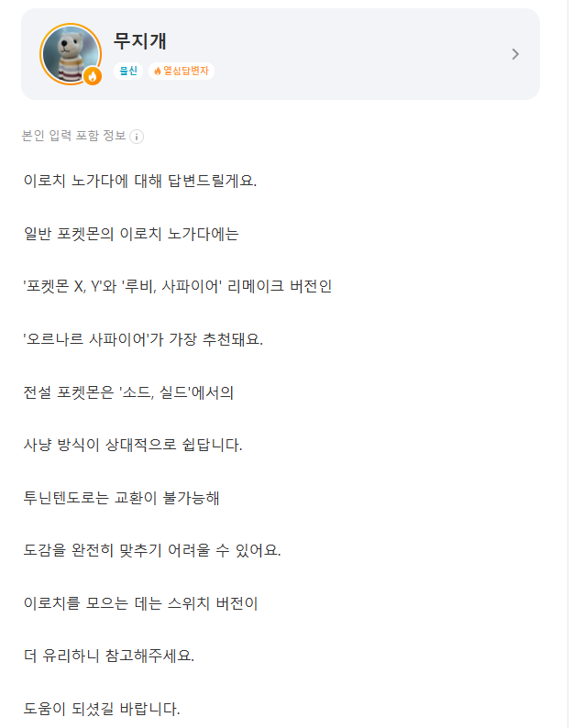Image resolution: width=573 pixels, height=728 pixels.
Task: Click the line '더 유리하니 참고해주세요.'
Action: (x=109, y=656)
